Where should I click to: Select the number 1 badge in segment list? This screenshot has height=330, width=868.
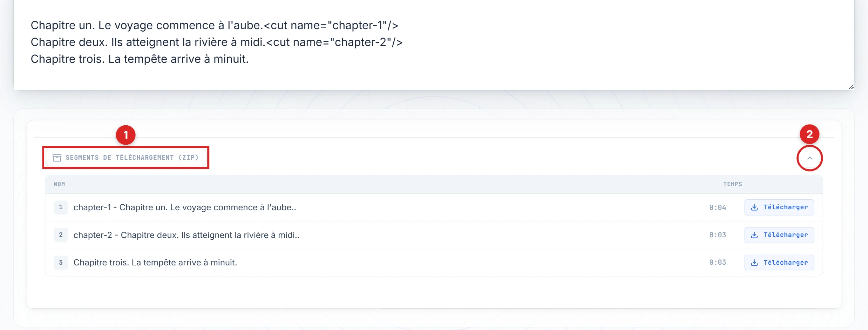click(x=61, y=207)
